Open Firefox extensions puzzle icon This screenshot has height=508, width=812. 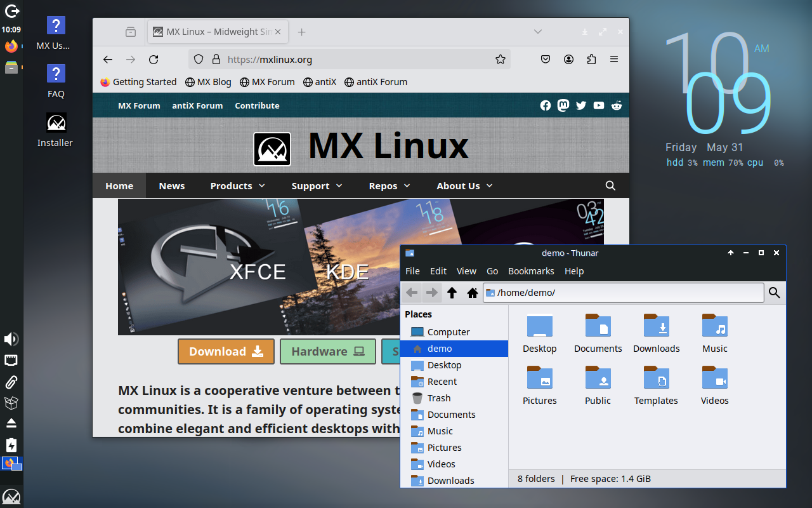591,59
